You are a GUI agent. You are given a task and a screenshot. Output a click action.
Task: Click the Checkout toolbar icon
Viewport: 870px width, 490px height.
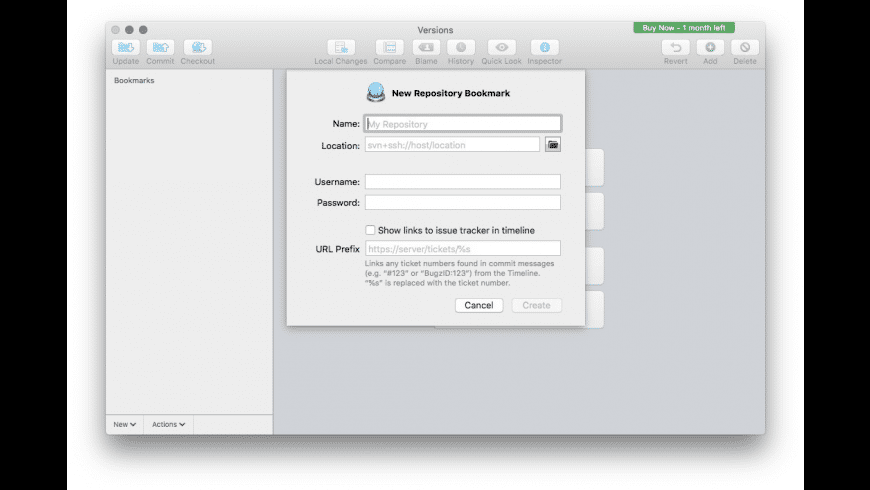point(198,48)
